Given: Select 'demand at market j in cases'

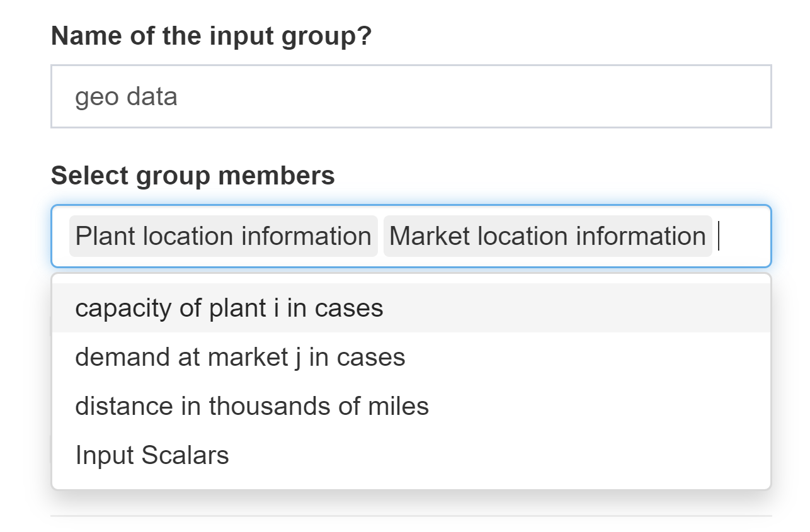Looking at the screenshot, I should point(241,357).
